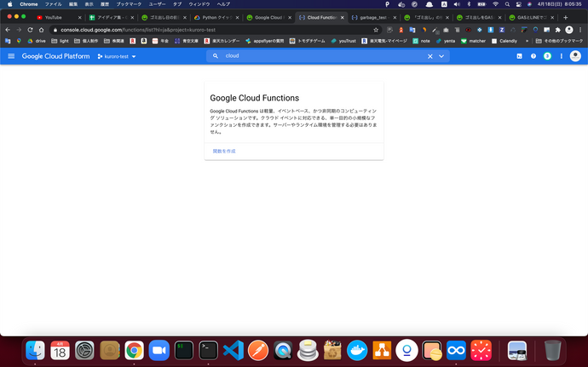Viewport: 588px width, 367px height.
Task: Expand the kuroro-test project selector
Action: [117, 56]
